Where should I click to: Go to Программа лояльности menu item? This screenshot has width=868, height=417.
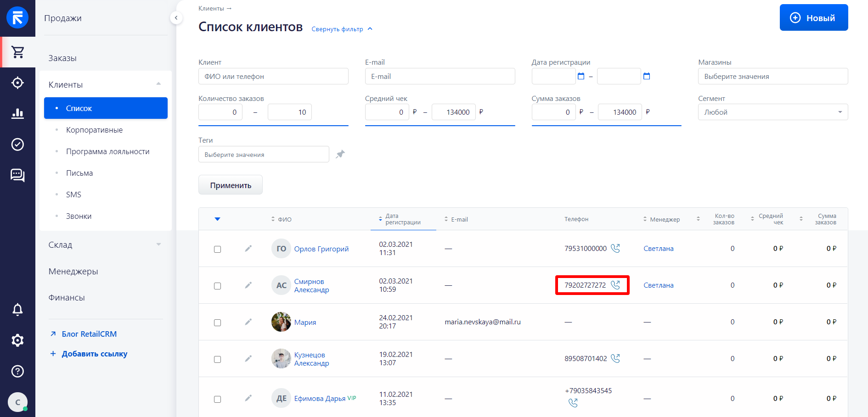pyautogui.click(x=107, y=151)
